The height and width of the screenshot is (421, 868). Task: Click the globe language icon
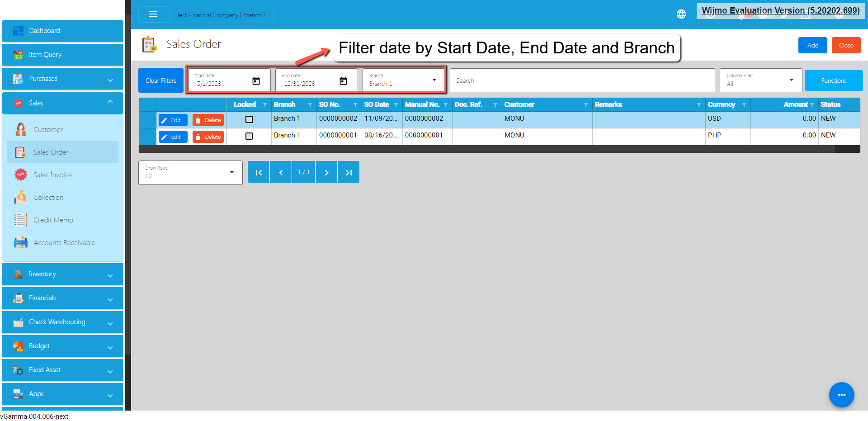coord(681,14)
